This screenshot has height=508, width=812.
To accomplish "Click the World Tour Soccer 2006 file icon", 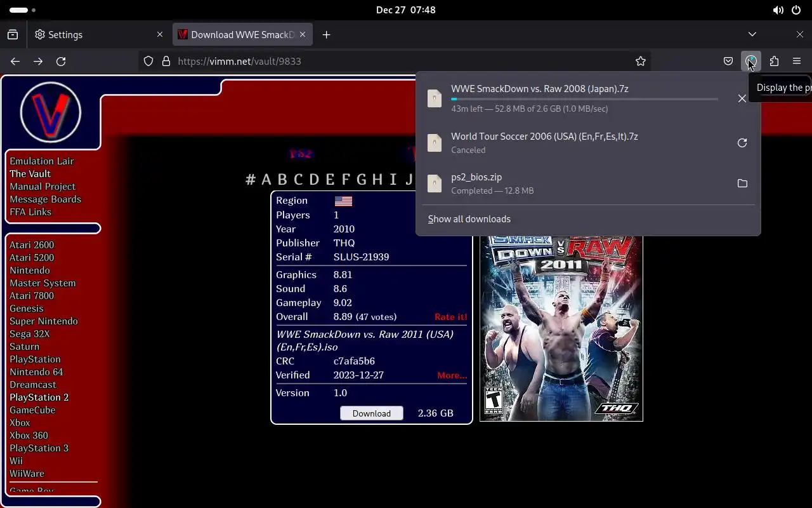I will pos(435,143).
